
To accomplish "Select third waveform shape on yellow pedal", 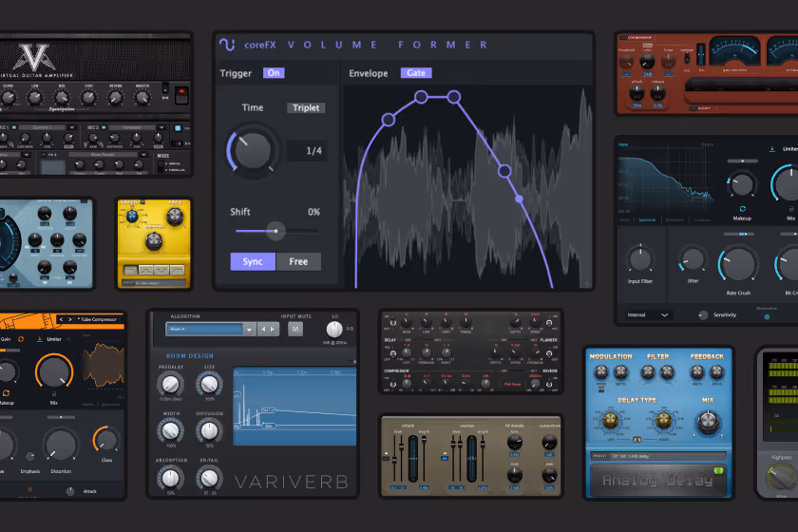I will pos(161,270).
